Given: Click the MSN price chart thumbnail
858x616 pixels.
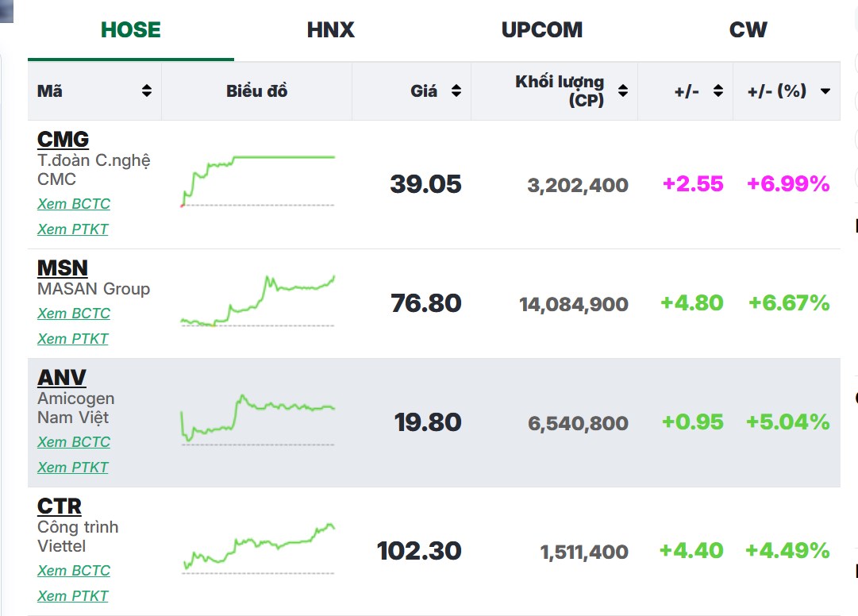Looking at the screenshot, I should [x=258, y=302].
